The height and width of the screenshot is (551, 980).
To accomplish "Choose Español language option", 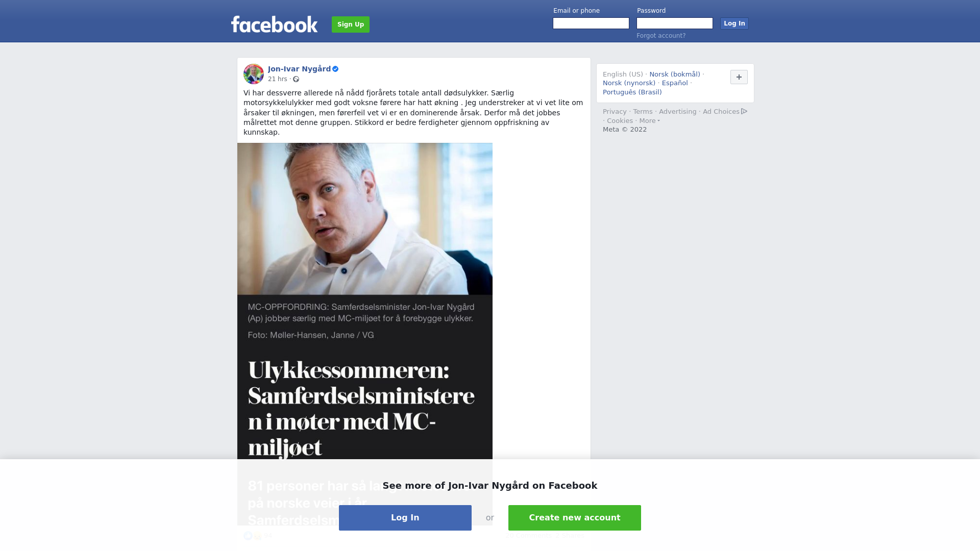I will [675, 83].
